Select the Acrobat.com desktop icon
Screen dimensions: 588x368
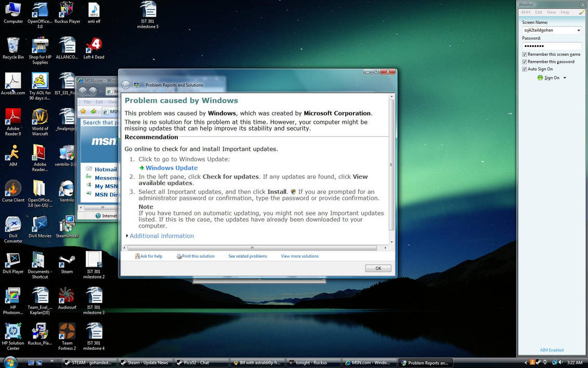point(13,84)
